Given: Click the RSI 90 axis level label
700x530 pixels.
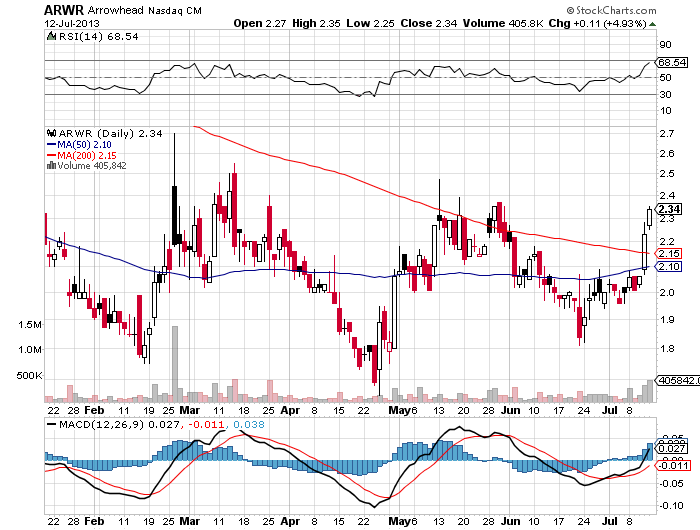Looking at the screenshot, I should pos(665,44).
